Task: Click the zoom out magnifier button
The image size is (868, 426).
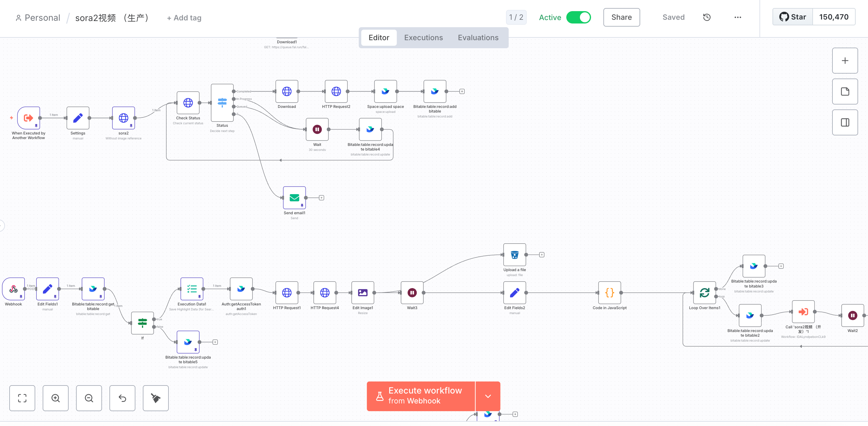Action: pos(89,398)
